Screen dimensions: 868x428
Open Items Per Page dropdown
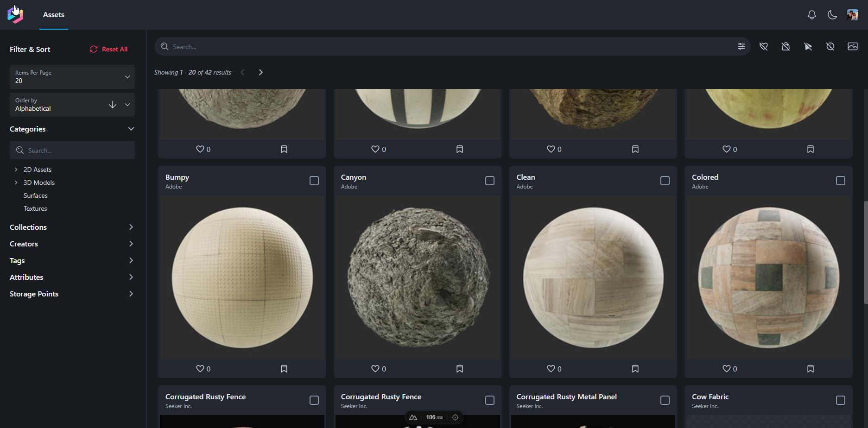coord(72,77)
